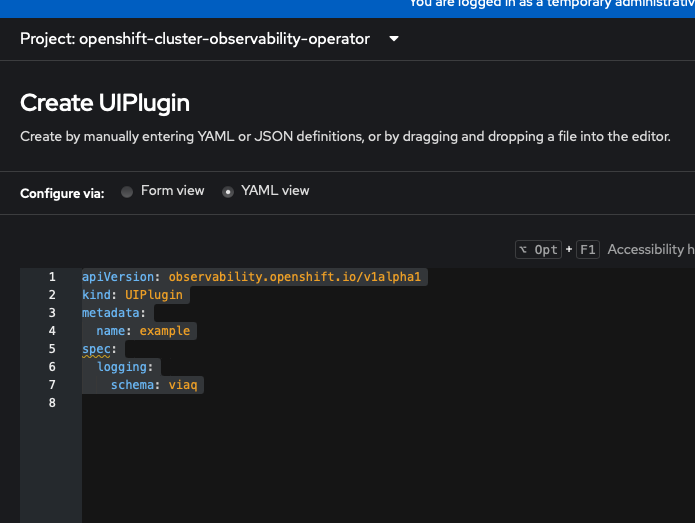The image size is (695, 523).
Task: Click the temporary administrative login banner
Action: [x=550, y=4]
